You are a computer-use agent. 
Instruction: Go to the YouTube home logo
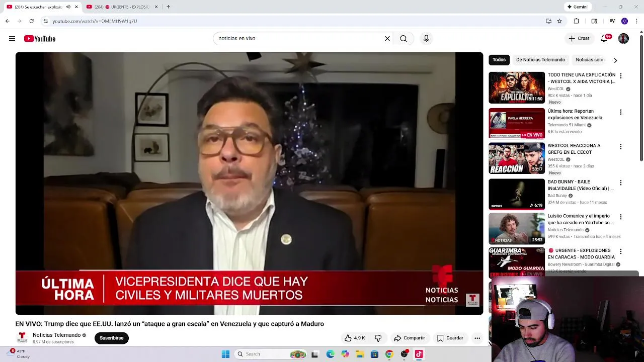(40, 39)
